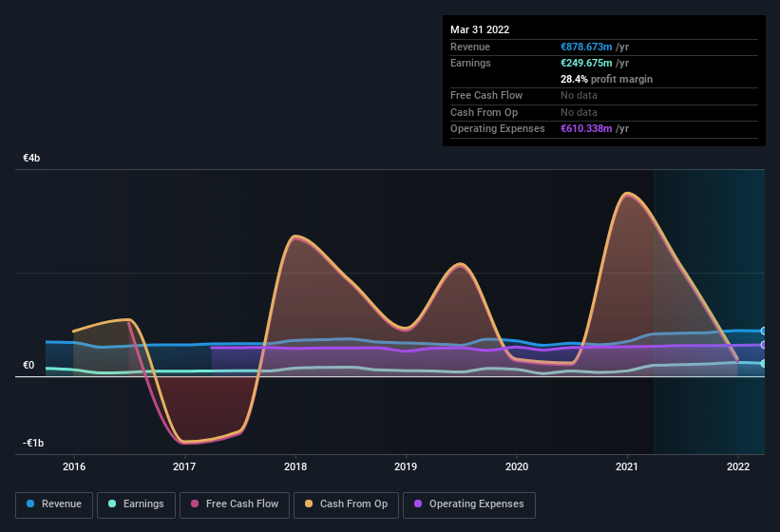Select the 2016 x-axis label
Image resolution: width=780 pixels, height=532 pixels.
[x=73, y=466]
